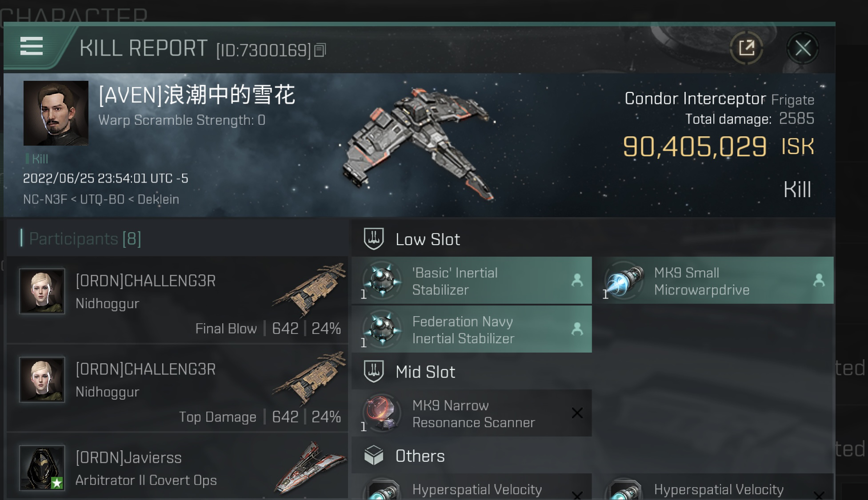Click the victim name with AVEN tag
868x500 pixels.
[x=197, y=95]
